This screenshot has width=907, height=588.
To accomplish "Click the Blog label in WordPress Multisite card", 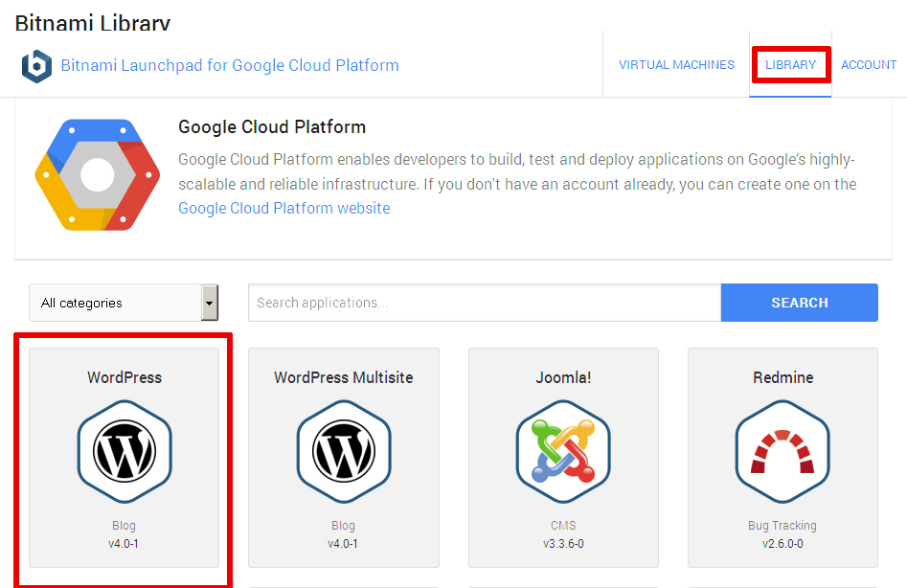I will [344, 526].
